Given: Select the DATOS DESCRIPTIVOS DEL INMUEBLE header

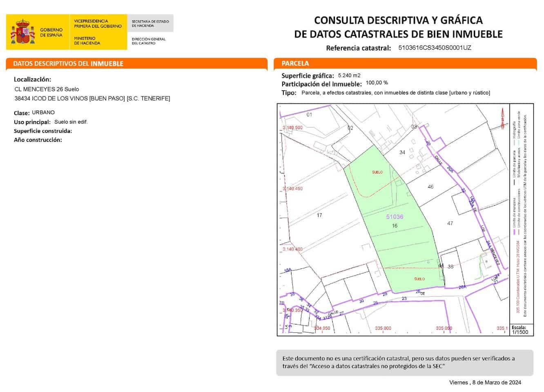Looking at the screenshot, I should [67, 63].
